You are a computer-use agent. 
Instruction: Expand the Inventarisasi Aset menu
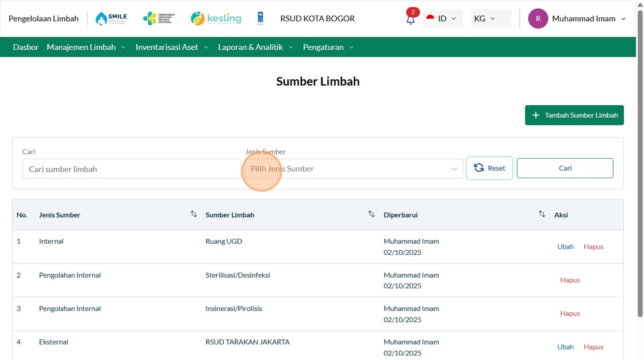[172, 47]
